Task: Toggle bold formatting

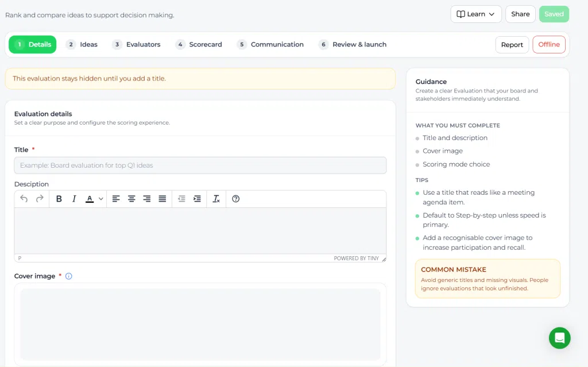Action: point(59,199)
